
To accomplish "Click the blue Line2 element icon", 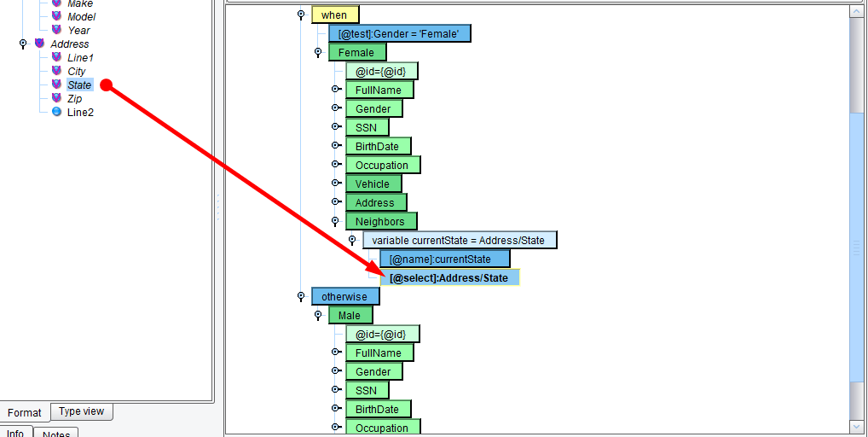I will point(56,111).
